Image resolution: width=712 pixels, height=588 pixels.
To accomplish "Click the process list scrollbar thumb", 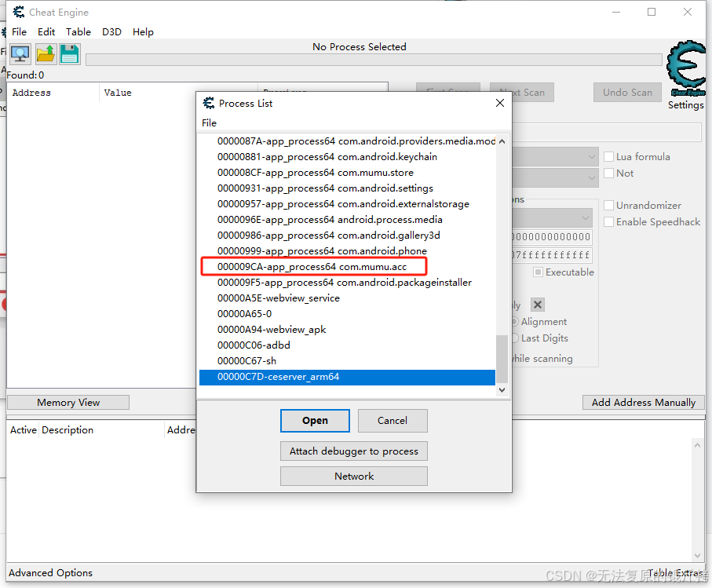I will tap(502, 359).
